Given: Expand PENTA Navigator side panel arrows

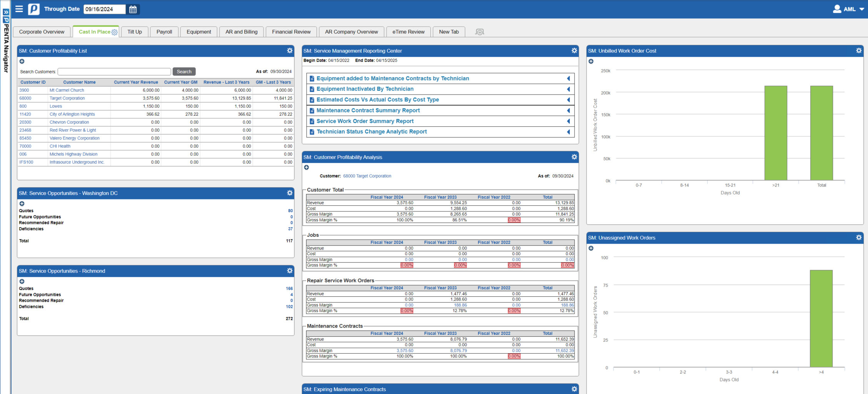Looking at the screenshot, I should pos(6,12).
